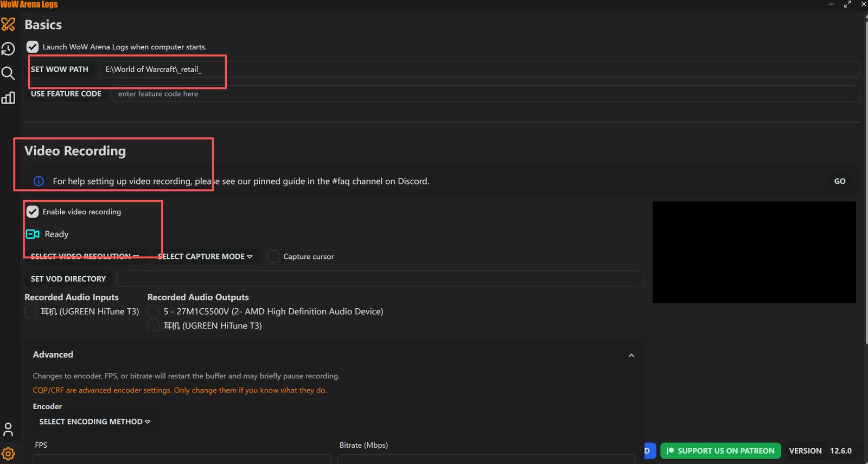Click the info icon in recording help banner

[39, 181]
